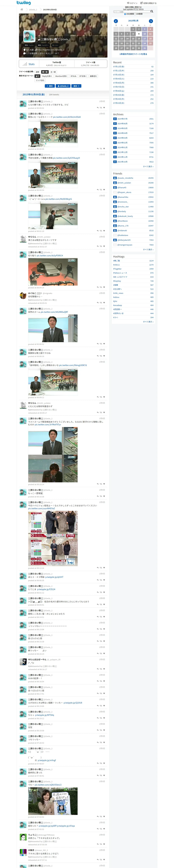
Task: Open avatar of みぐねこ retweet
Action: [23, 296]
